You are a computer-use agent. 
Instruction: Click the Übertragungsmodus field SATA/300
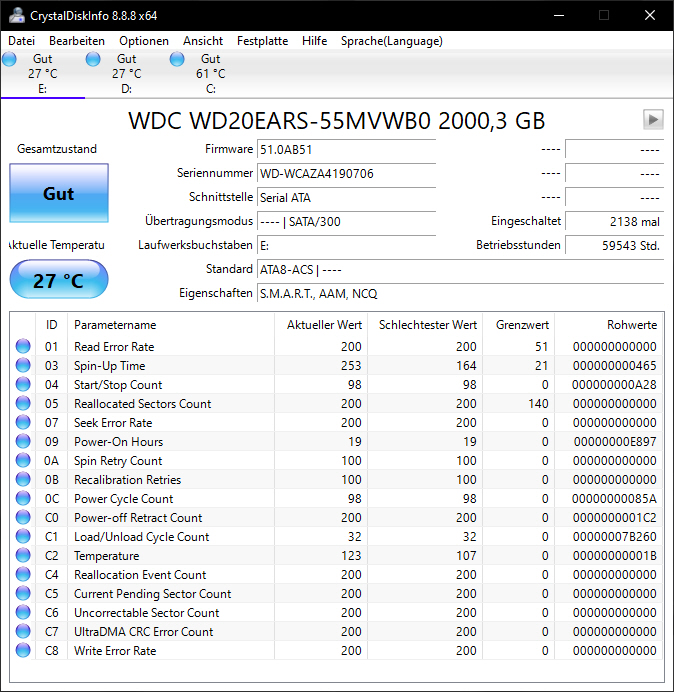tap(346, 221)
